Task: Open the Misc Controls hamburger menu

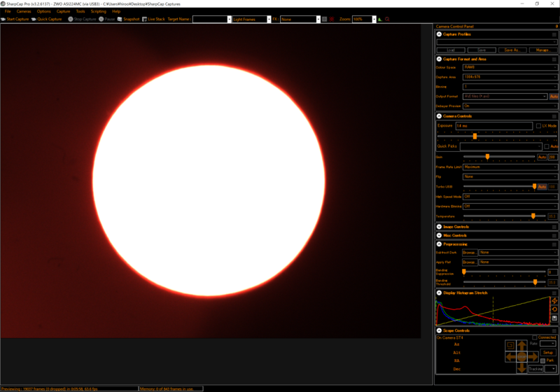Action: (554, 236)
